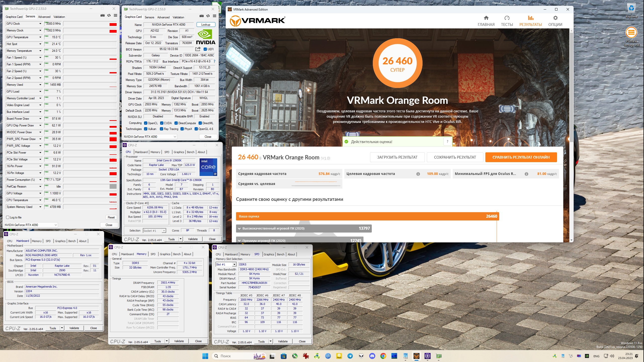Click ЗАГРУЗИТЬ РЕЗУЛЬТАТ button
644x362 pixels.
(x=397, y=157)
